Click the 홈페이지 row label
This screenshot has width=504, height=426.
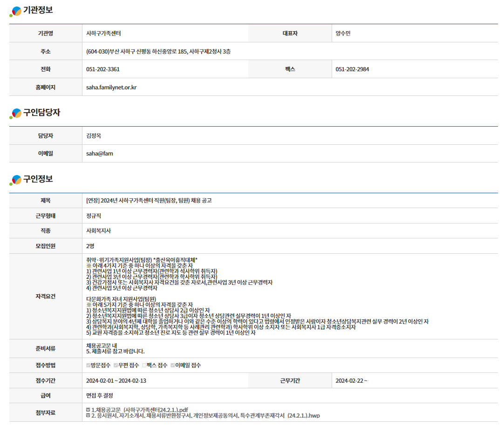[46, 88]
